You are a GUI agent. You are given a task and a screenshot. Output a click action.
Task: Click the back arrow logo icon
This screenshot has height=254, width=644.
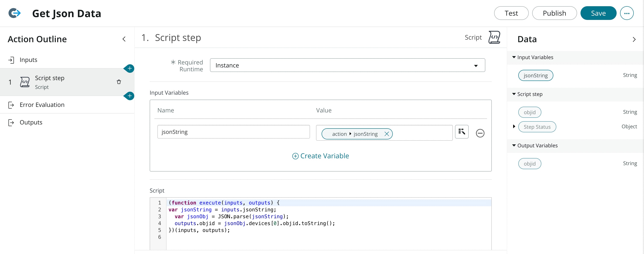15,13
